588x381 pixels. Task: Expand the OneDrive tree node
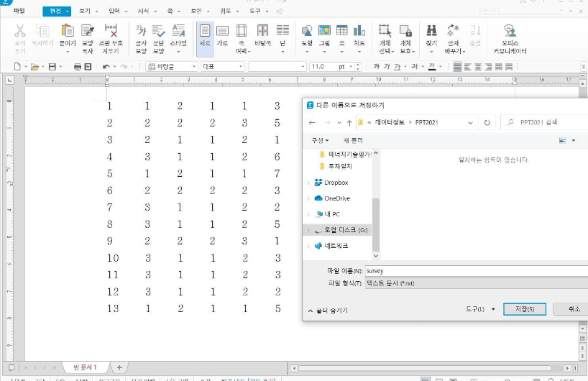(309, 198)
